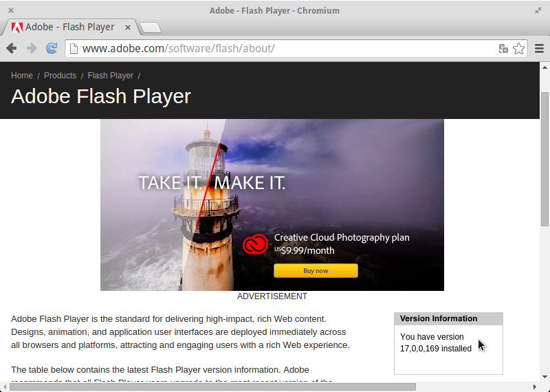Click the paragraph starting Adobe Flash Player is the standard
The width and height of the screenshot is (550, 392).
coord(180,332)
